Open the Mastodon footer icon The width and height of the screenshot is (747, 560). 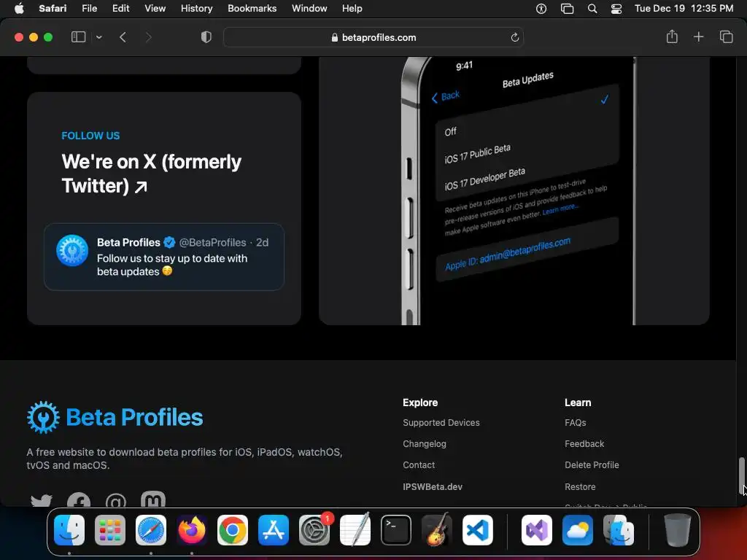tap(153, 499)
